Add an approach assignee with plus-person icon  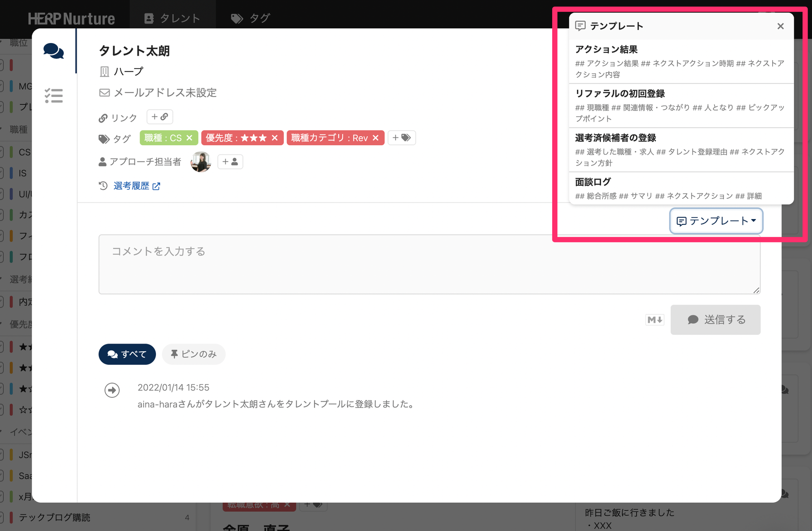click(x=230, y=162)
